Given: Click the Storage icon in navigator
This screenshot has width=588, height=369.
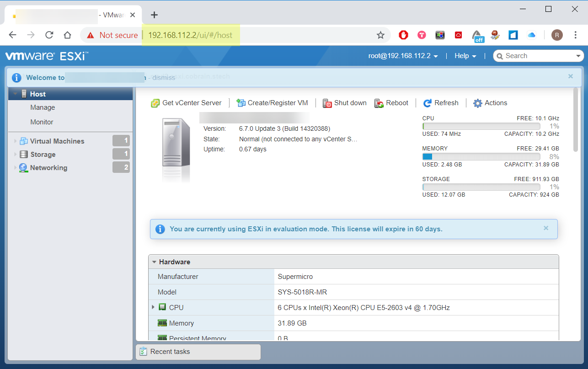Looking at the screenshot, I should click(24, 155).
